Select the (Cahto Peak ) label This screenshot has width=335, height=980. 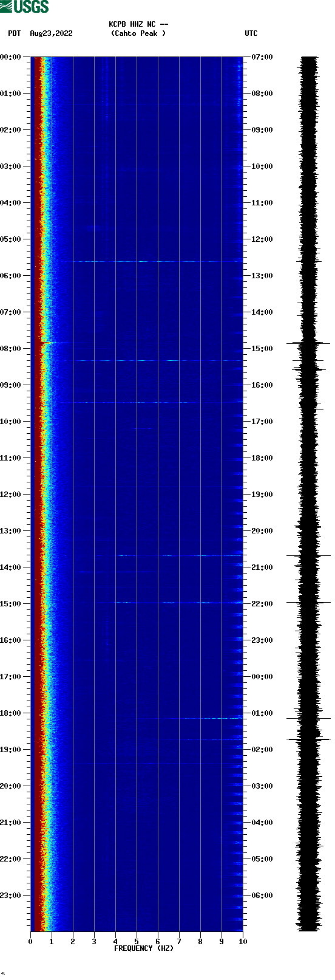(x=138, y=33)
